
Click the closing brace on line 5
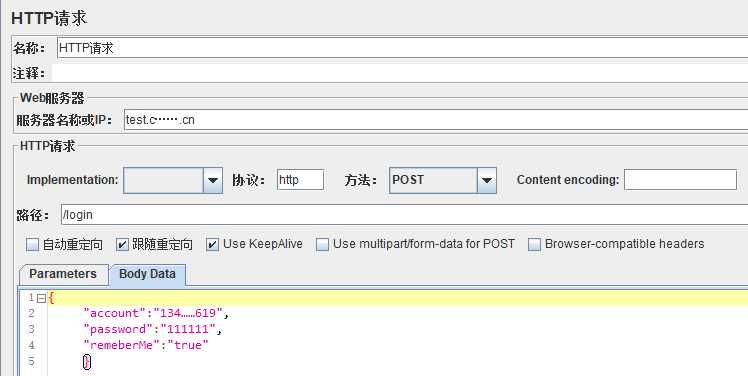[x=86, y=362]
